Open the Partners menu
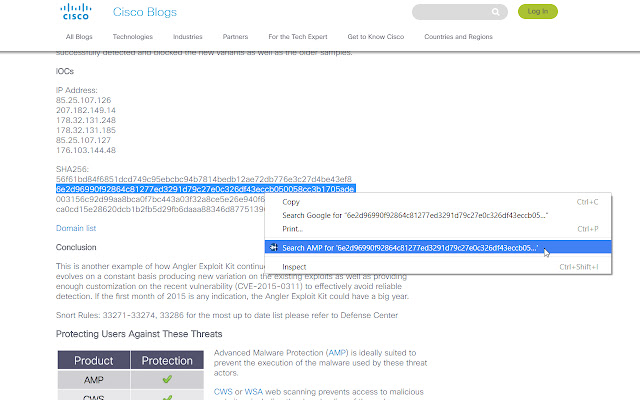 tap(235, 37)
